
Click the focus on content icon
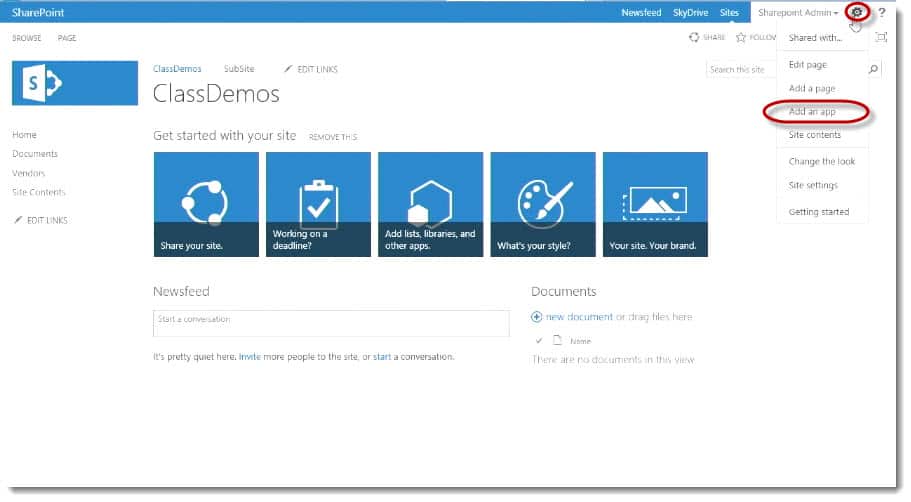click(881, 37)
